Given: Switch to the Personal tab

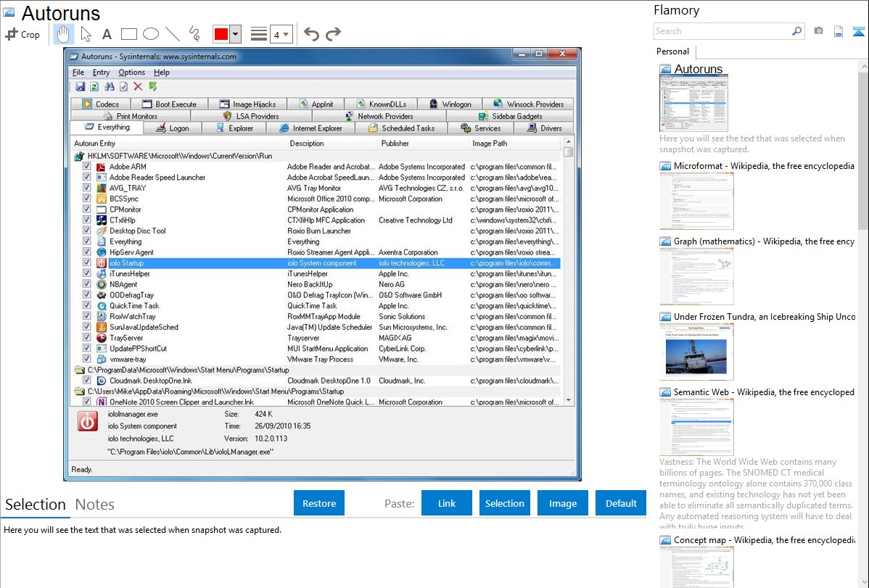Looking at the screenshot, I should pyautogui.click(x=673, y=51).
